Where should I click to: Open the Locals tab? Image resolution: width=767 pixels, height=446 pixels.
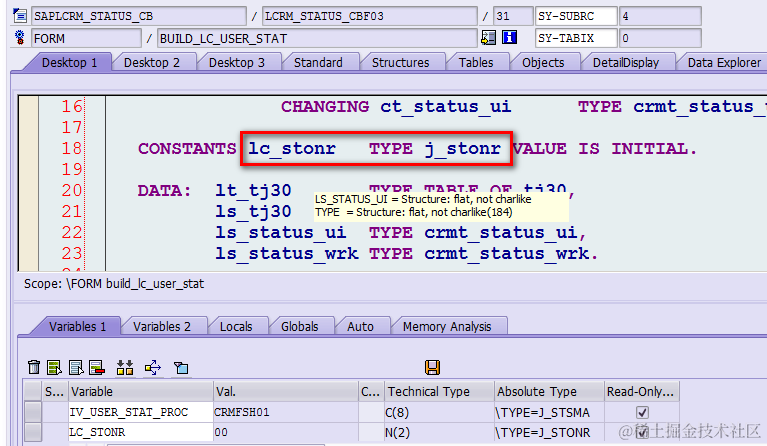[x=236, y=326]
